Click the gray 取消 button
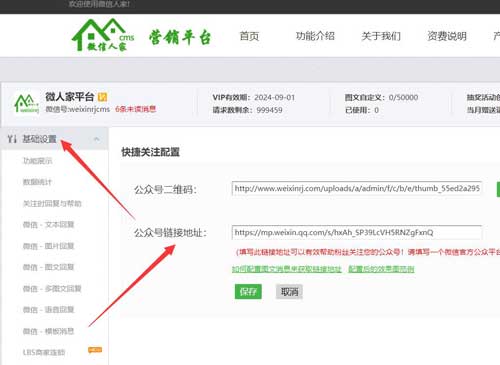 pos(289,292)
